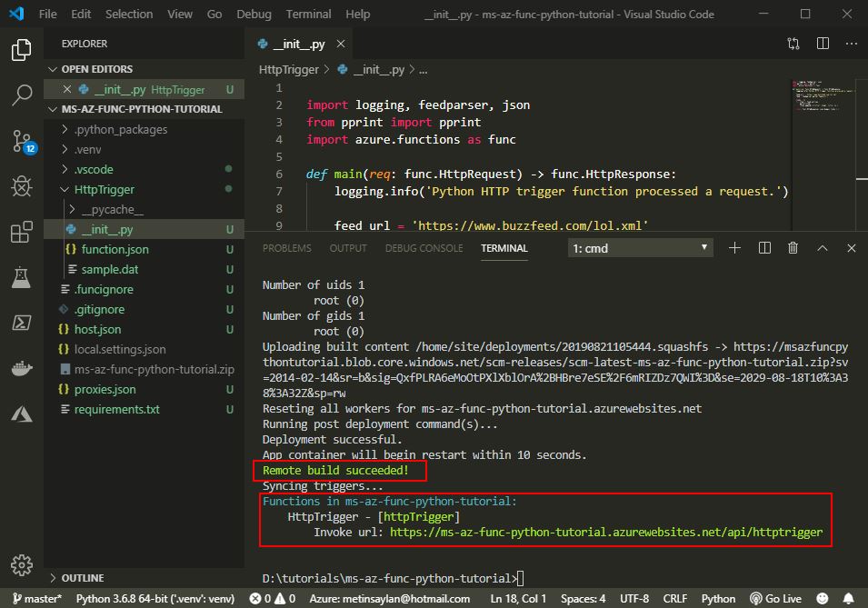
Task: Select Python interpreter 3.6.8 status item
Action: click(155, 599)
